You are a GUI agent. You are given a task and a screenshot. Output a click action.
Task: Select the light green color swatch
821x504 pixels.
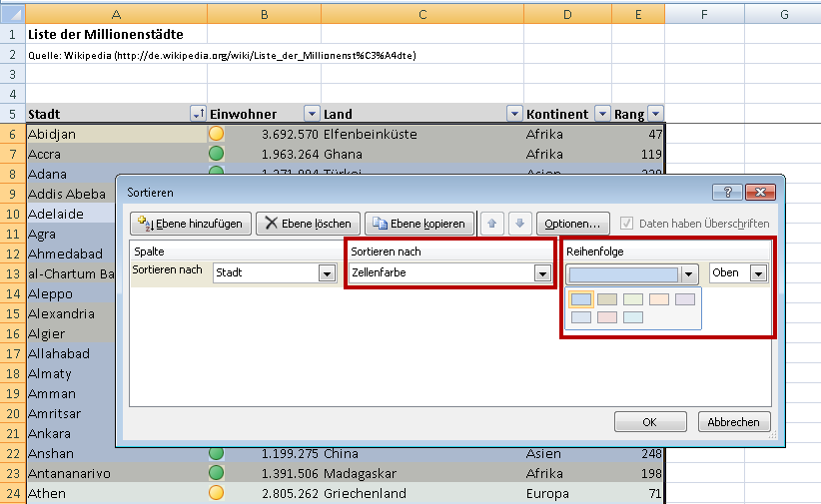(633, 299)
